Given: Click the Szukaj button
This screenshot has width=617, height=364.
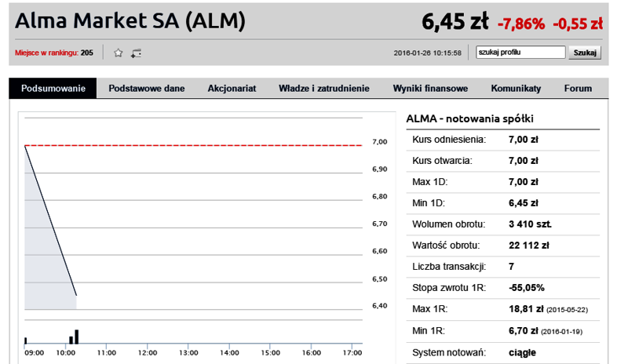Looking at the screenshot, I should point(585,53).
